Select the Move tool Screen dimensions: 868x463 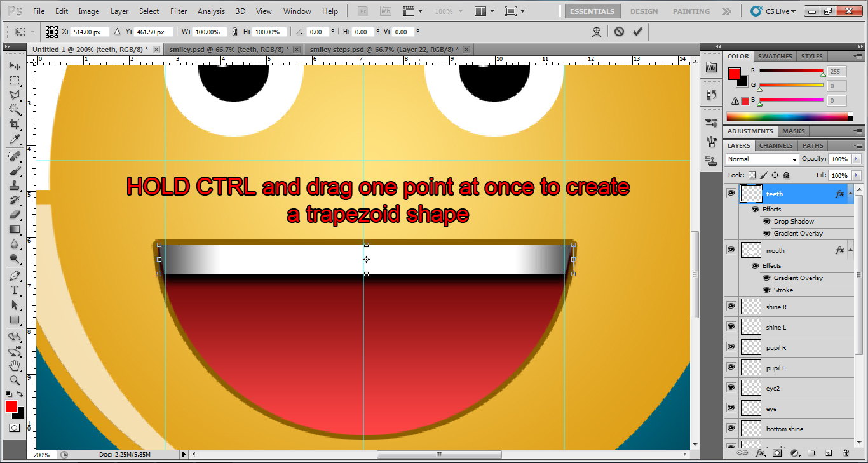[15, 64]
